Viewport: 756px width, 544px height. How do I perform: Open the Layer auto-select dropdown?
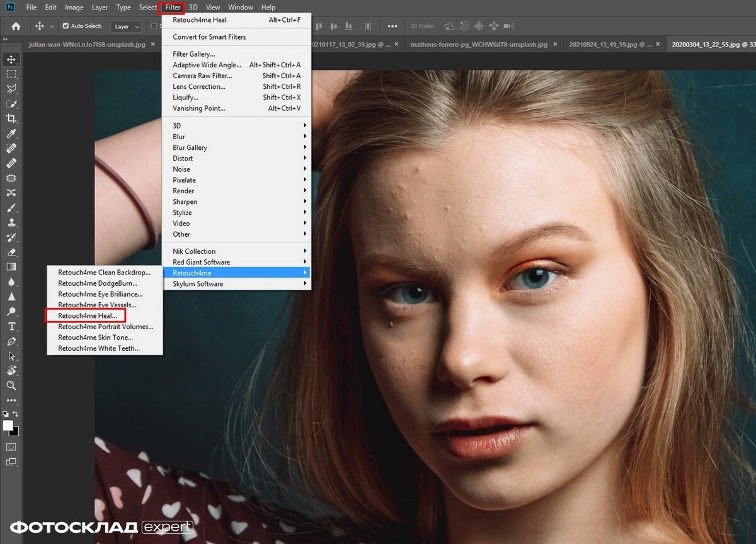tap(126, 26)
